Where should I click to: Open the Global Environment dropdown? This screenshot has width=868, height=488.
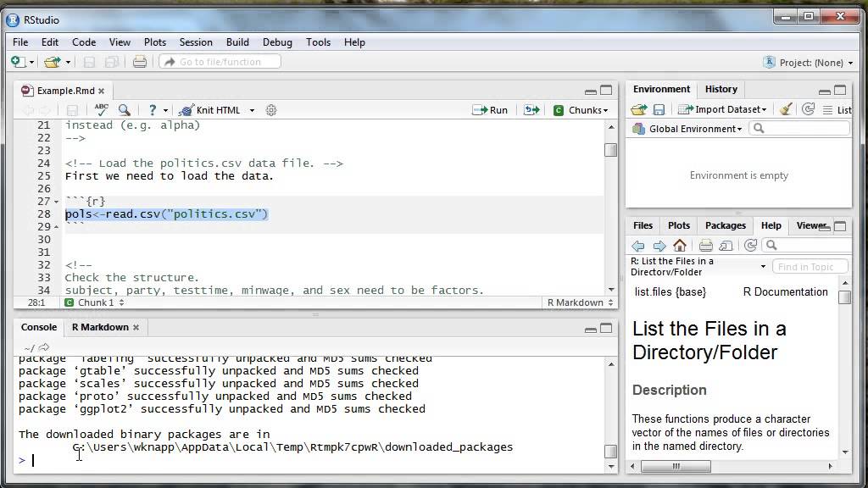(687, 129)
